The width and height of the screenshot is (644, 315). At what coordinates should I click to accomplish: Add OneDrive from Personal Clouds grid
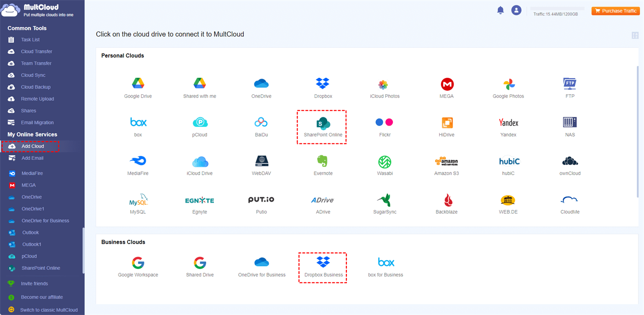click(x=261, y=88)
